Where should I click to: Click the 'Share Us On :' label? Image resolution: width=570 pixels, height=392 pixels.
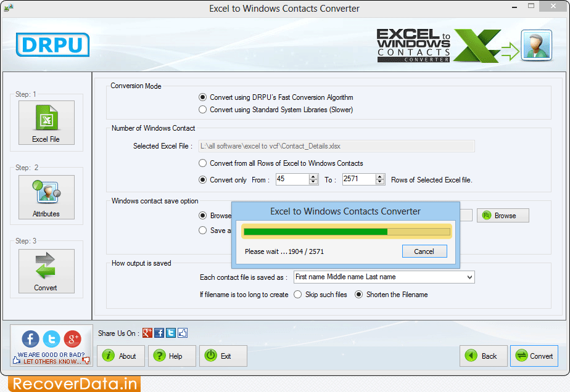pyautogui.click(x=118, y=333)
